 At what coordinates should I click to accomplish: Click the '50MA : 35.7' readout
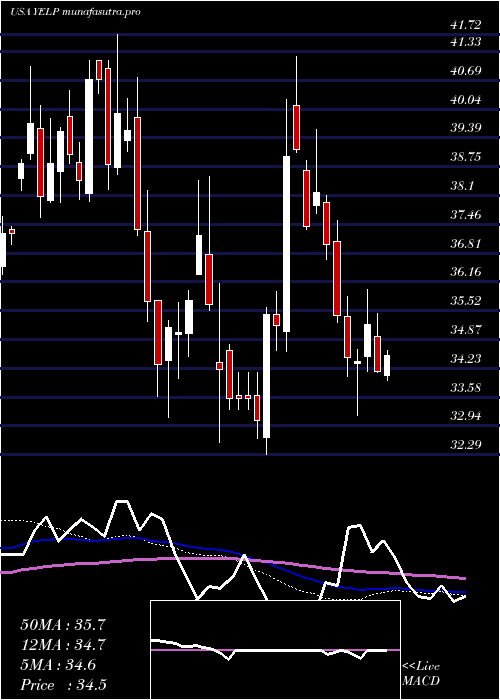click(63, 625)
